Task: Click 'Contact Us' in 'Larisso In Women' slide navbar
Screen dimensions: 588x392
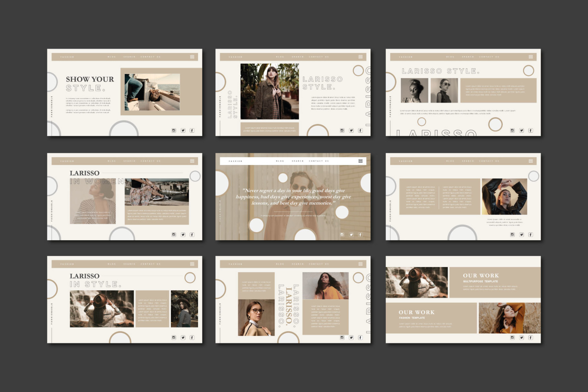Action: pyautogui.click(x=151, y=161)
